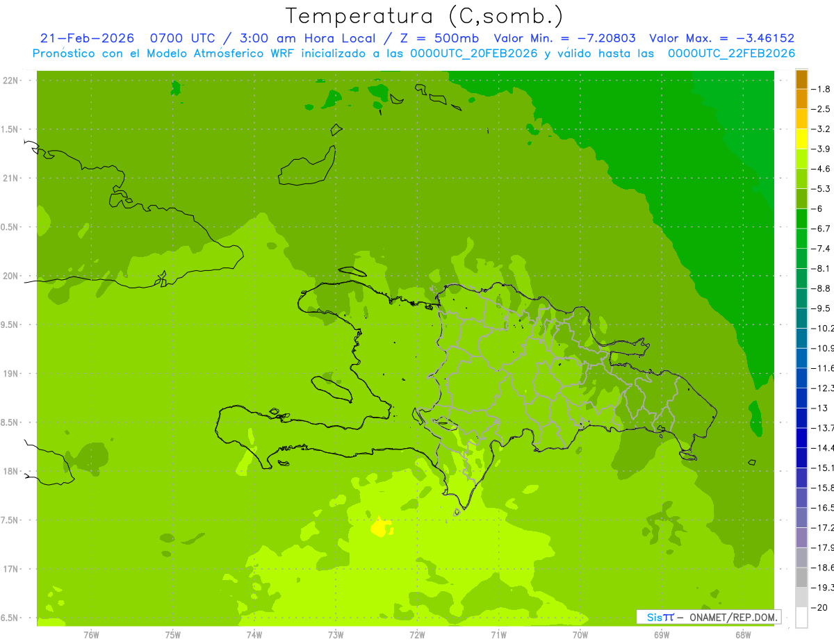Click the "Pronóstico con el Modelo Atmósferico WRF" subtitle
Image resolution: width=834 pixels, height=644 pixels.
[x=165, y=53]
